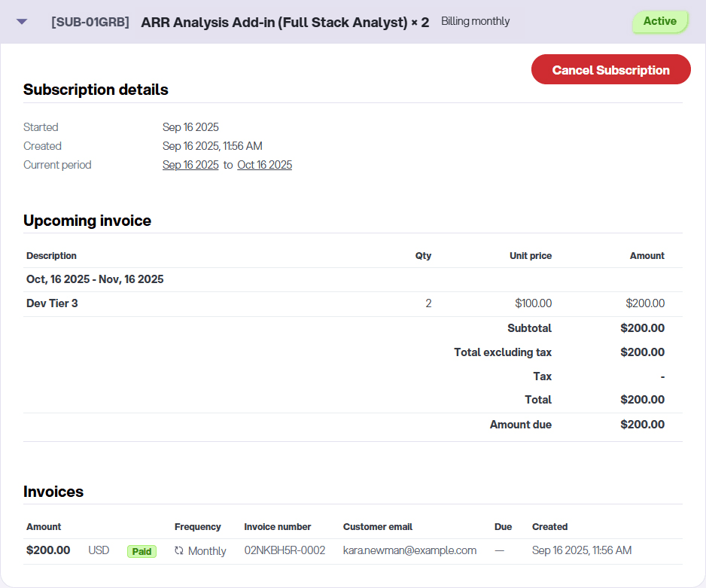Click the Amount due total value

pos(642,425)
